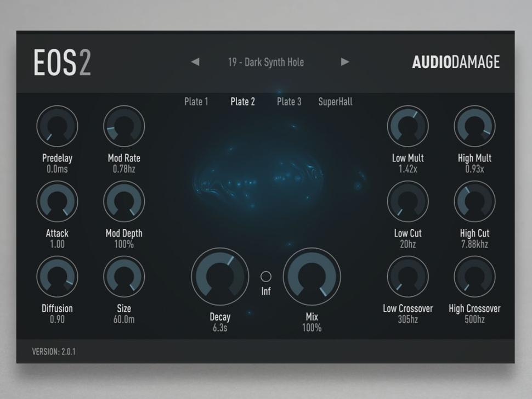The width and height of the screenshot is (532, 399).
Task: Select the Plate 3 algorithm
Action: (x=289, y=102)
